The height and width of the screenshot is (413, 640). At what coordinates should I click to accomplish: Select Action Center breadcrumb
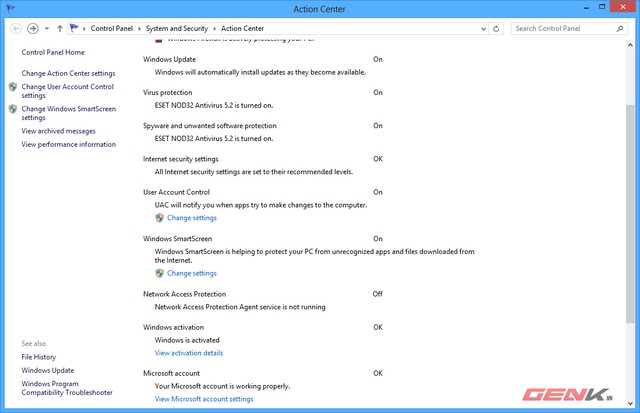242,29
